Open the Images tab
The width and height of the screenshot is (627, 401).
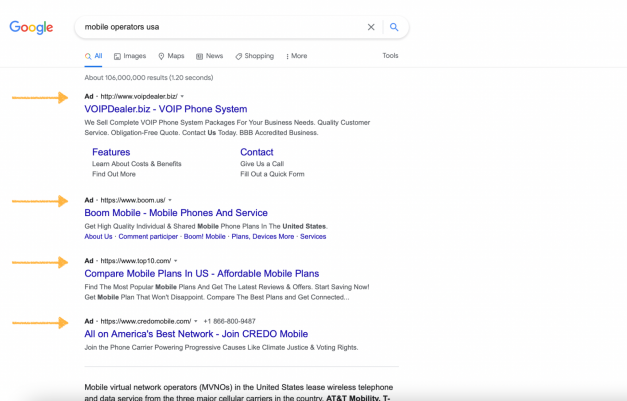(x=130, y=56)
